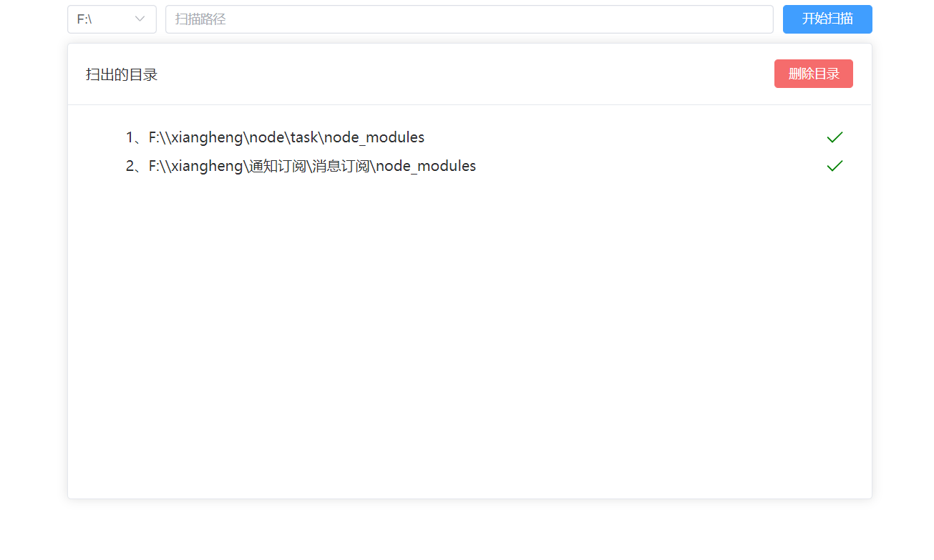Click the red 删除目录 button

[813, 74]
